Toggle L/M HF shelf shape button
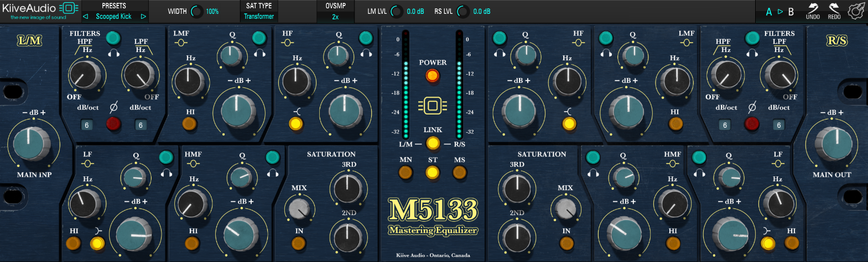Image resolution: width=868 pixels, height=262 pixels. pos(296,123)
